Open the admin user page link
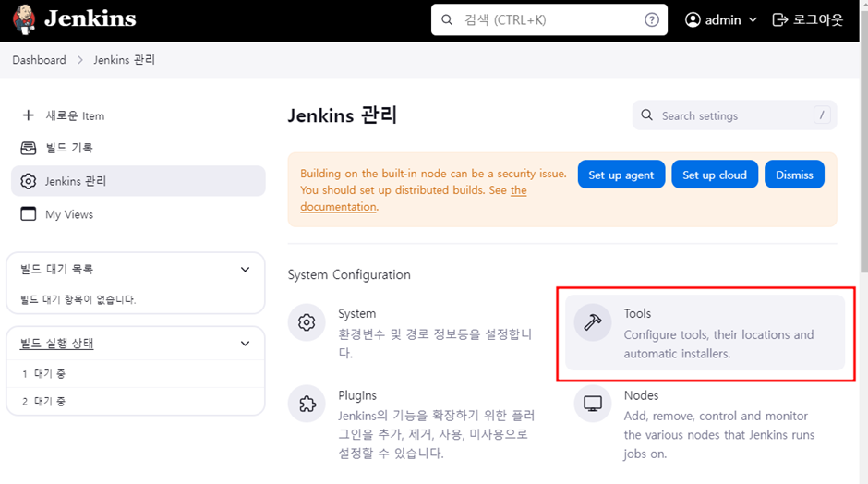The image size is (868, 484). (x=722, y=20)
